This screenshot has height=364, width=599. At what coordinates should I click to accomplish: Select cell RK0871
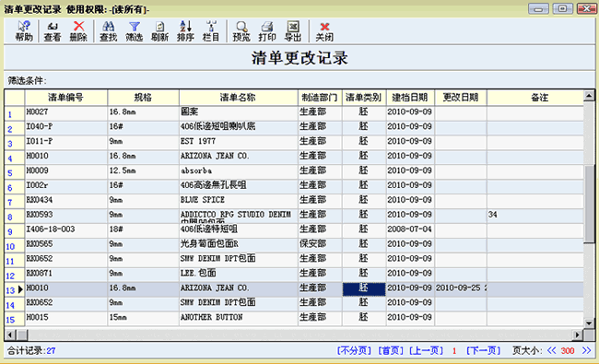coord(66,274)
